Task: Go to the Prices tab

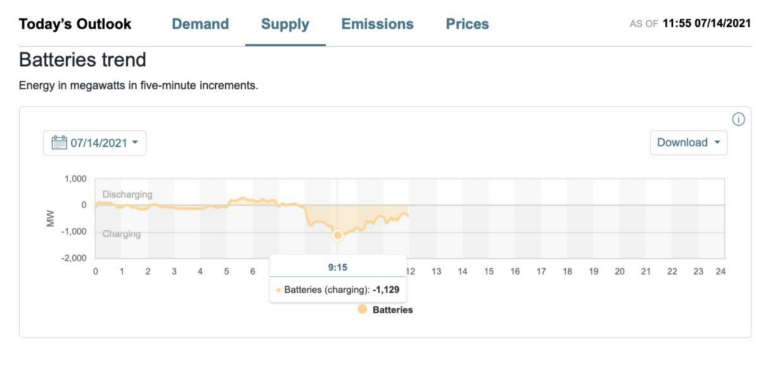Action: click(467, 24)
